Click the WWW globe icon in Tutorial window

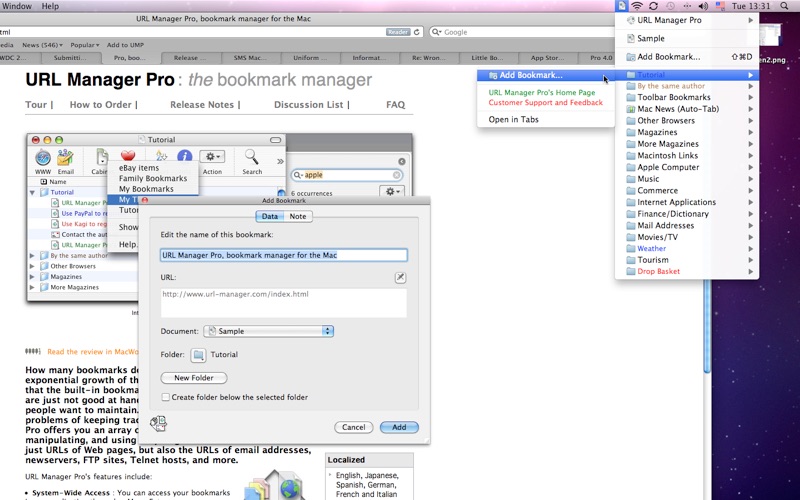point(43,158)
